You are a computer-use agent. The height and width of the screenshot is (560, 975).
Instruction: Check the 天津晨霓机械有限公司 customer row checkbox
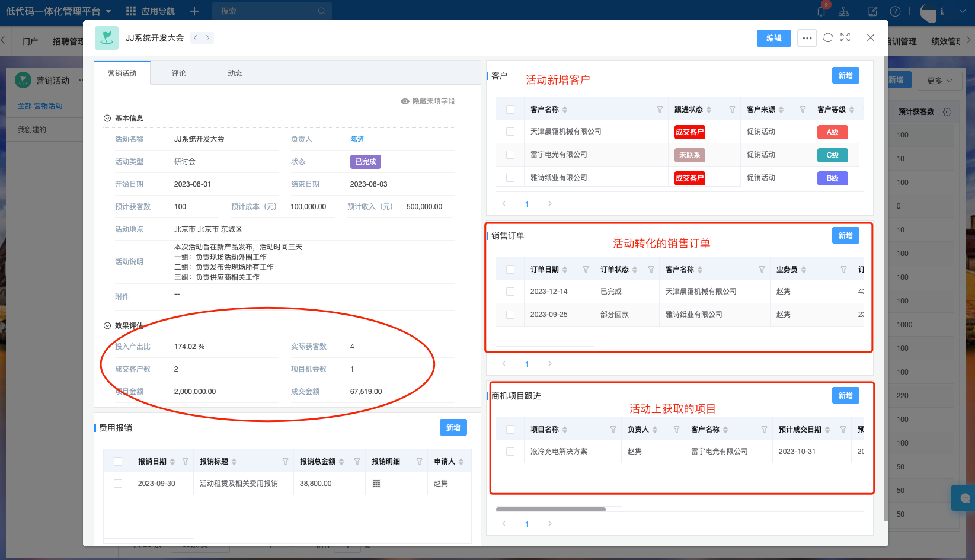coord(510,132)
